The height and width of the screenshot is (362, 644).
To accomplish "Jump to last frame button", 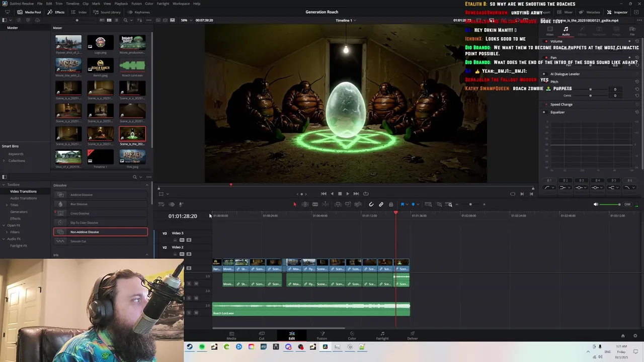I will click(356, 194).
